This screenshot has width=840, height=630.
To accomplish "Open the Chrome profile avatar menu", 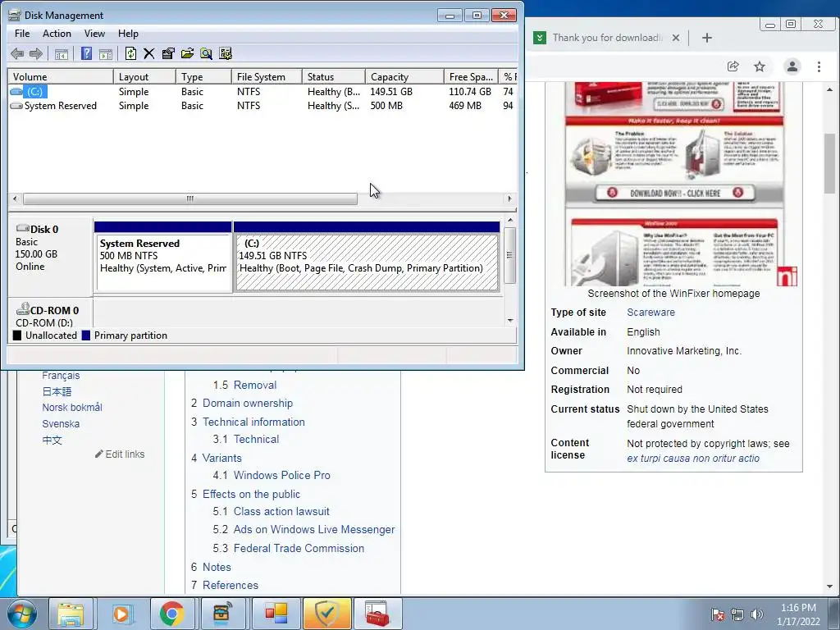I will 792,66.
